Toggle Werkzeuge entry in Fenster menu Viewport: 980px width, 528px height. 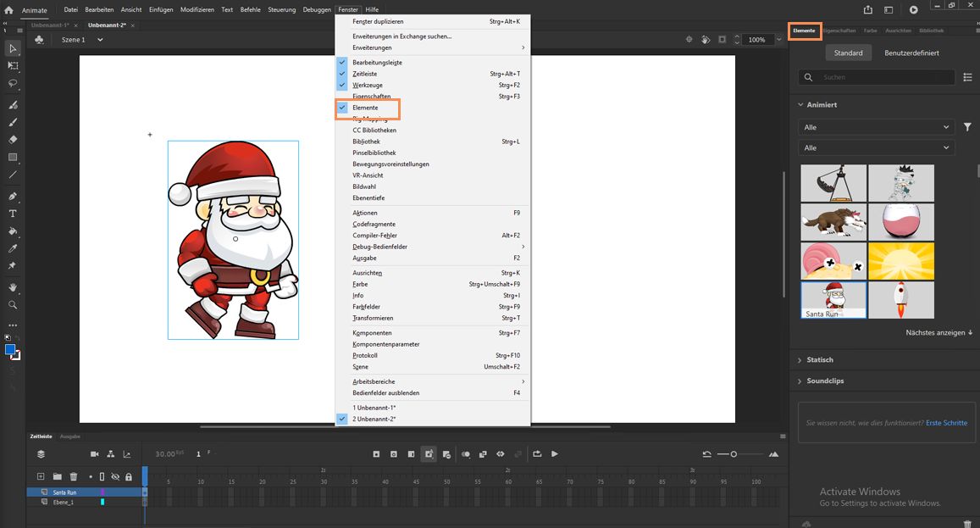[433, 85]
